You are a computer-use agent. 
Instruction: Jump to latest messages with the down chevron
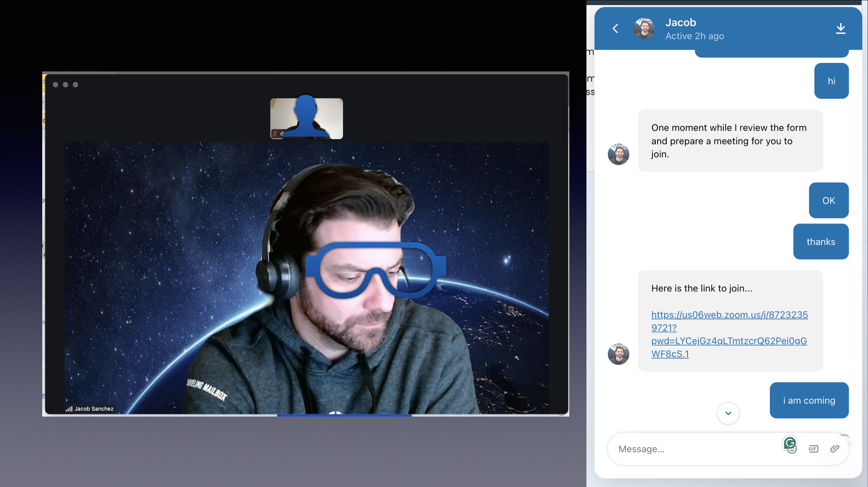pyautogui.click(x=728, y=413)
